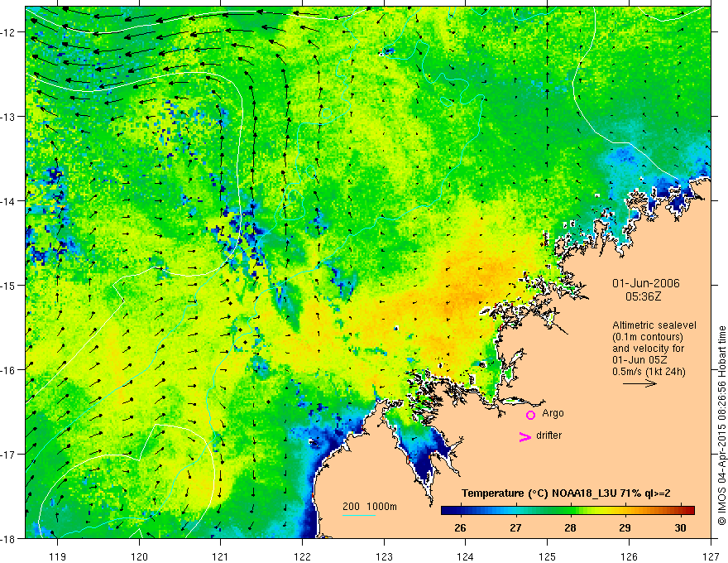
Task: Click the magenta Argo circle legend symbol
Action: [x=530, y=415]
